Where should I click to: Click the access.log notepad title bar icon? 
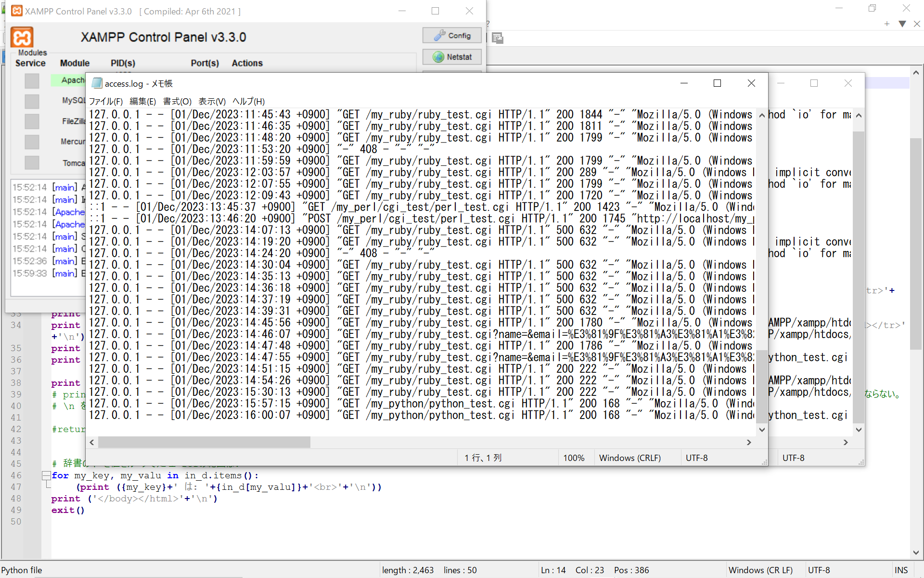[97, 83]
